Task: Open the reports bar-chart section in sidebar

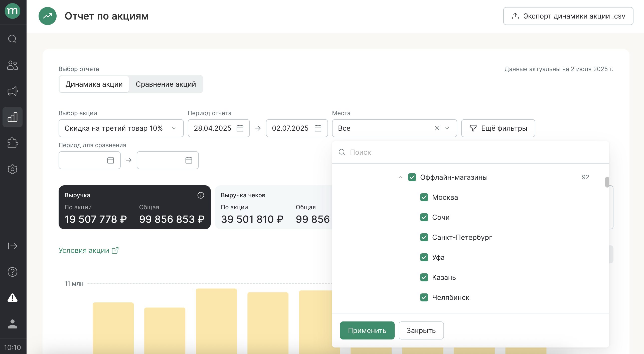Action: click(13, 117)
